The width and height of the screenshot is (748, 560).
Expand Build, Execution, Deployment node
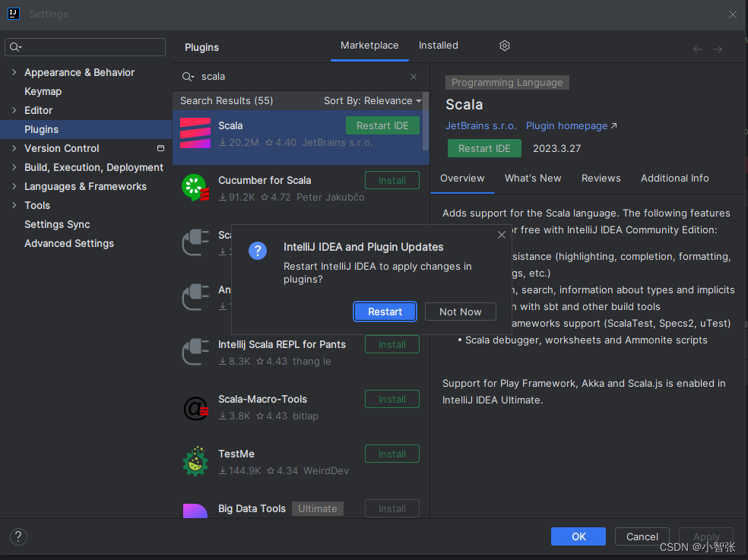[x=14, y=167]
